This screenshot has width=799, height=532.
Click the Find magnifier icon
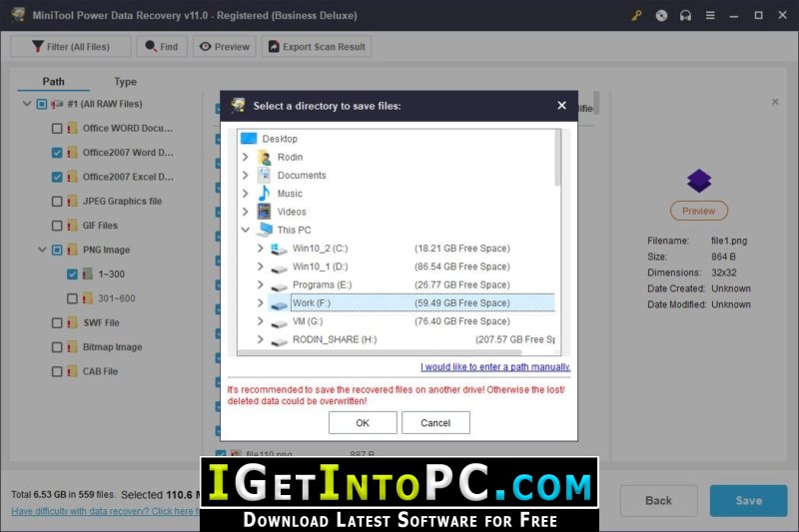click(151, 46)
